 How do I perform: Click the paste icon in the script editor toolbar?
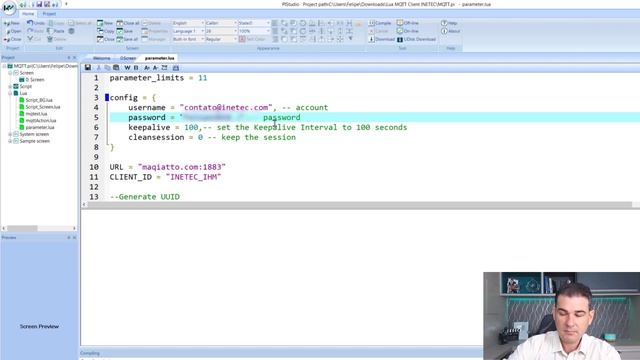coord(116,68)
